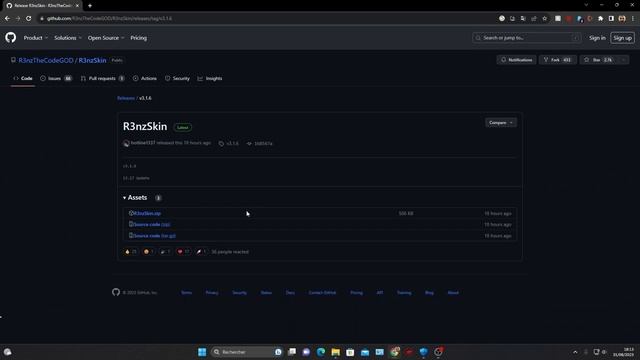
Task: Click the footer GitHub logo
Action: click(x=116, y=292)
